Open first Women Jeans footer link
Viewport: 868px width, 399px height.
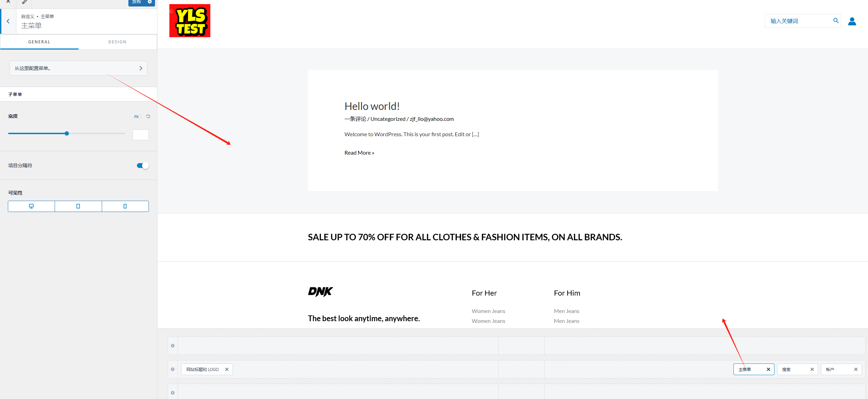[x=488, y=311]
